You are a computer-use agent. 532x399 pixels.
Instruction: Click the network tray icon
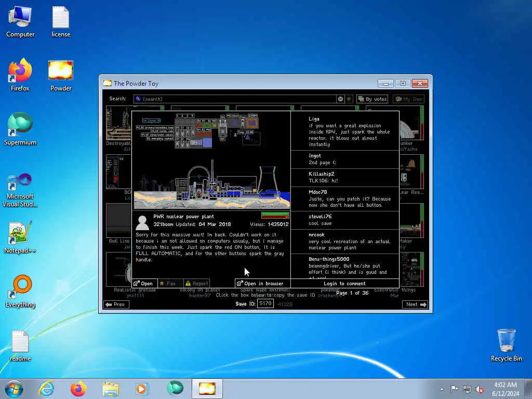coord(467,390)
